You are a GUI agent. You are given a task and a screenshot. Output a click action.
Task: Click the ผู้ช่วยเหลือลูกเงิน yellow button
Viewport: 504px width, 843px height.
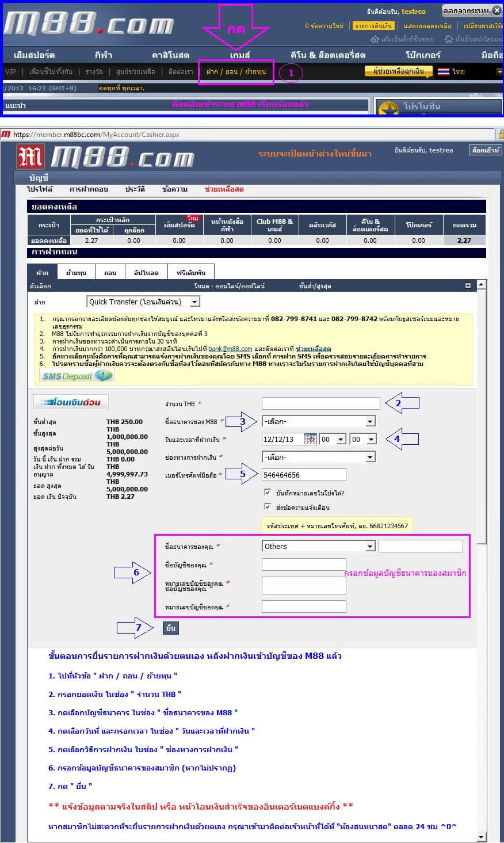398,71
